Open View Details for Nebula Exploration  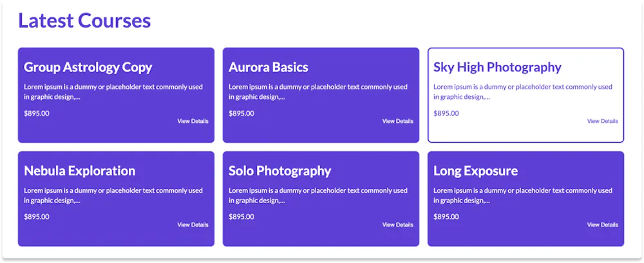193,225
